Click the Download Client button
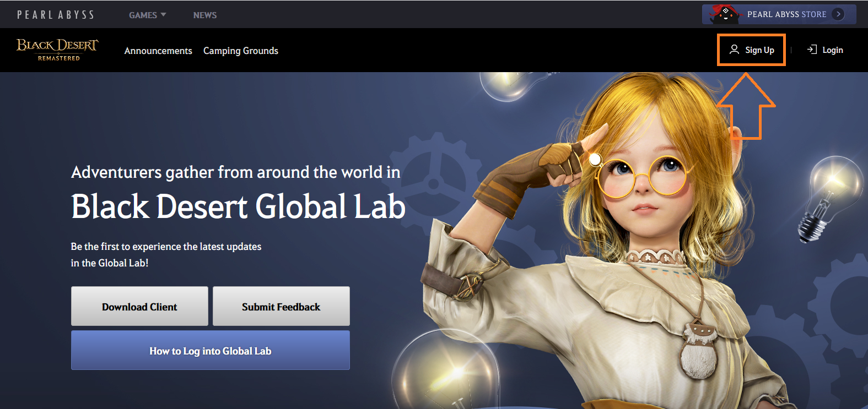 (139, 306)
